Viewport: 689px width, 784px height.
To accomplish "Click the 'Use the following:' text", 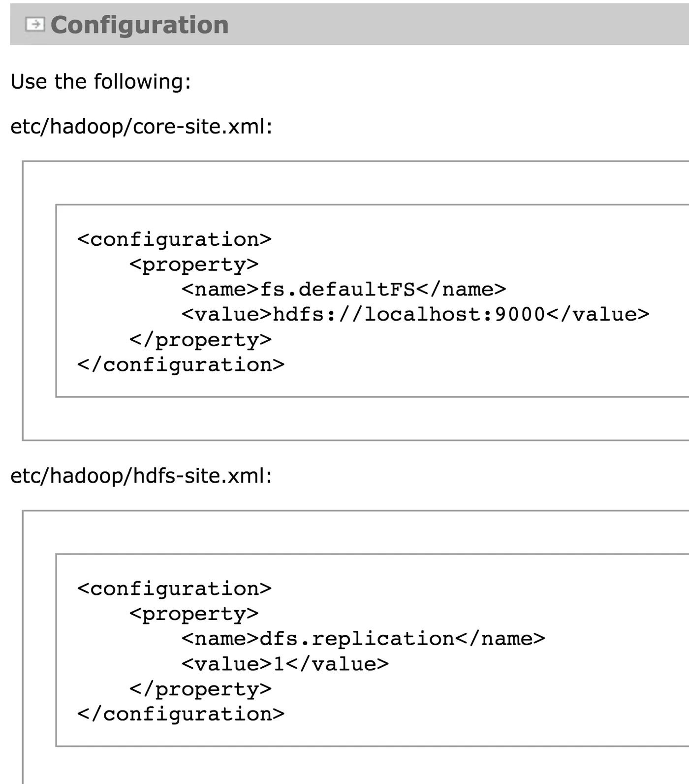I will point(100,81).
